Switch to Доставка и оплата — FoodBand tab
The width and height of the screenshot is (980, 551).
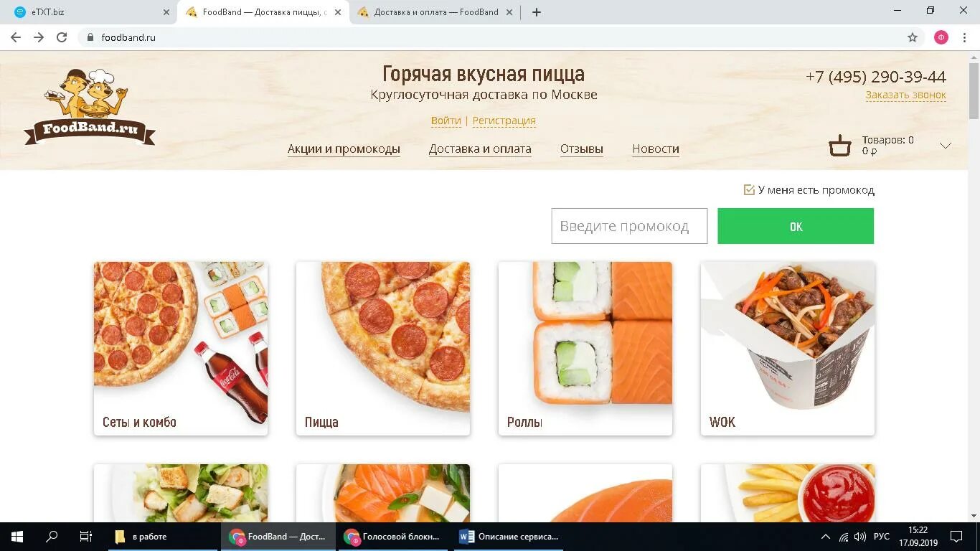[x=434, y=12]
